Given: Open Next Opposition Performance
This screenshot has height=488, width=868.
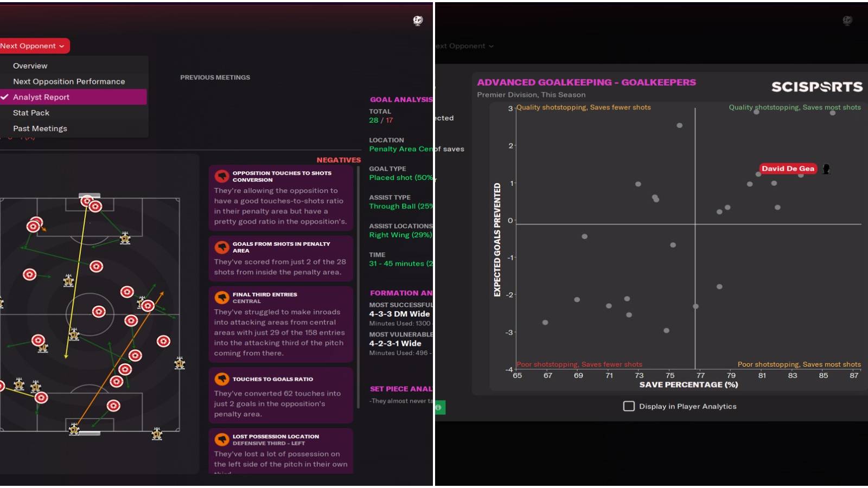Looking at the screenshot, I should [68, 81].
